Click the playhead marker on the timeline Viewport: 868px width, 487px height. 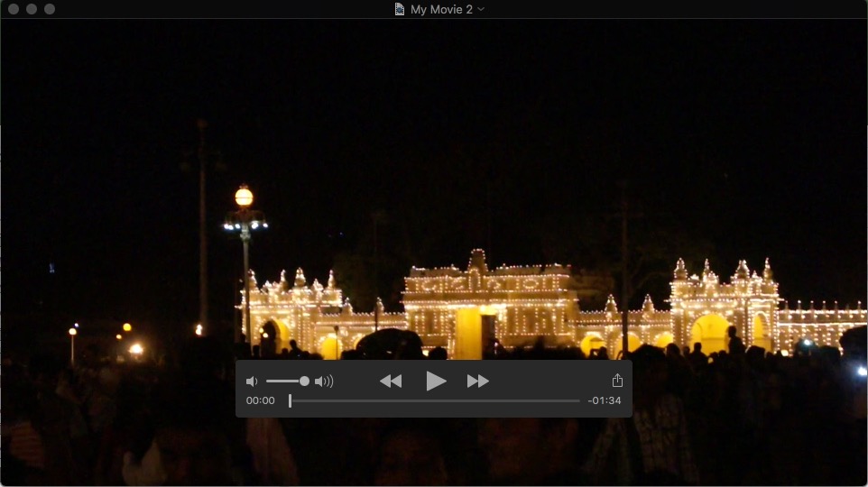[290, 400]
